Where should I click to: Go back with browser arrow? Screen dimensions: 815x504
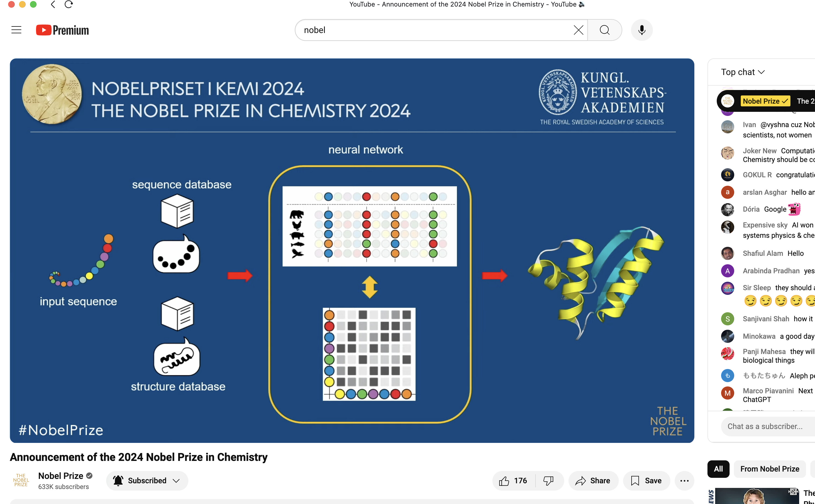[x=53, y=4]
